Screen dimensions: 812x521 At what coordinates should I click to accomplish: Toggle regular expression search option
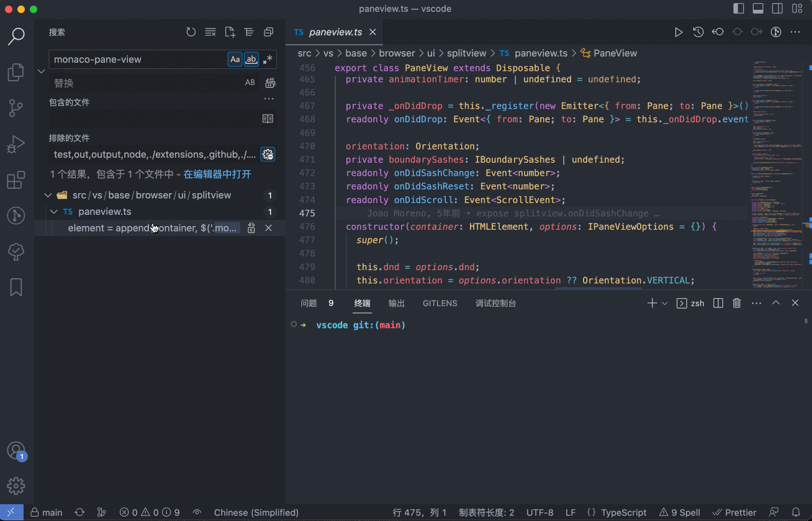tap(268, 60)
